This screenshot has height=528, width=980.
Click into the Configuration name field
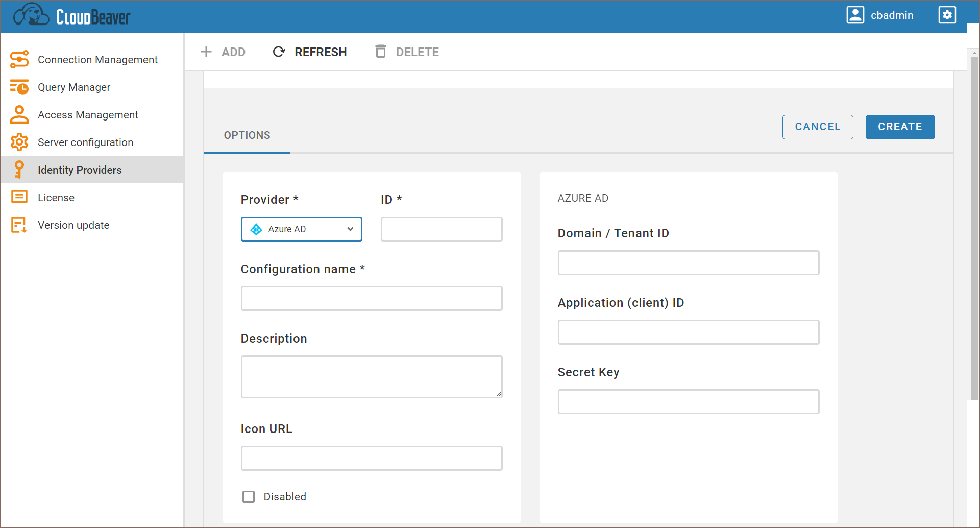[371, 299]
